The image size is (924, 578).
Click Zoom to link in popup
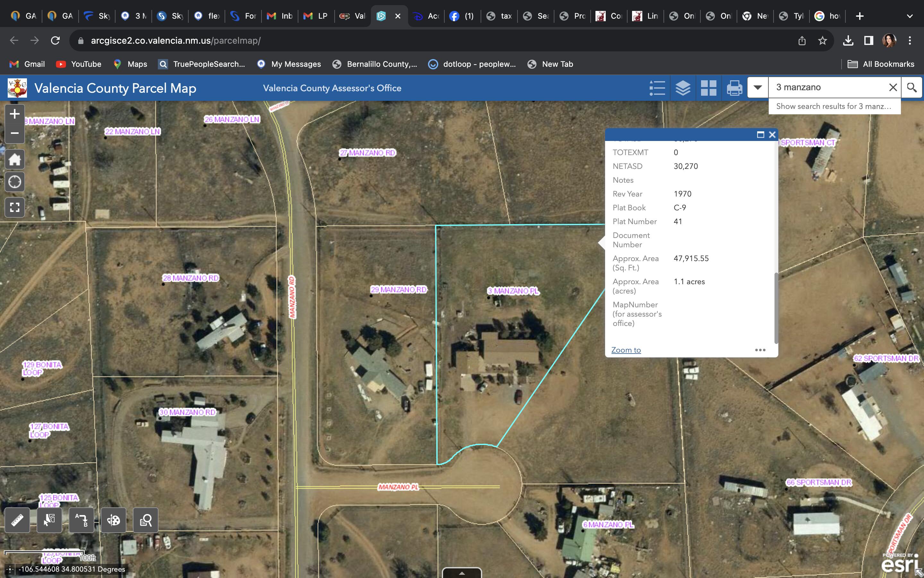(x=626, y=350)
